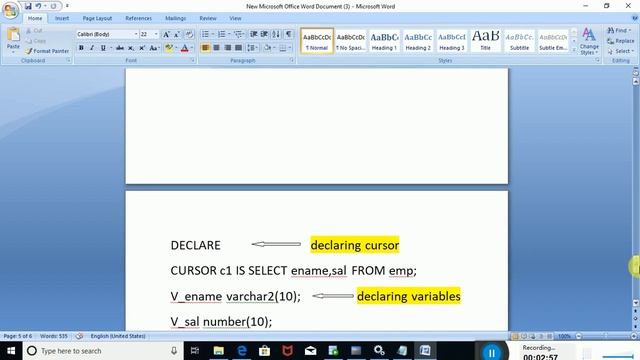The height and width of the screenshot is (360, 640).
Task: Open the Change Case menu
Action: (x=154, y=48)
